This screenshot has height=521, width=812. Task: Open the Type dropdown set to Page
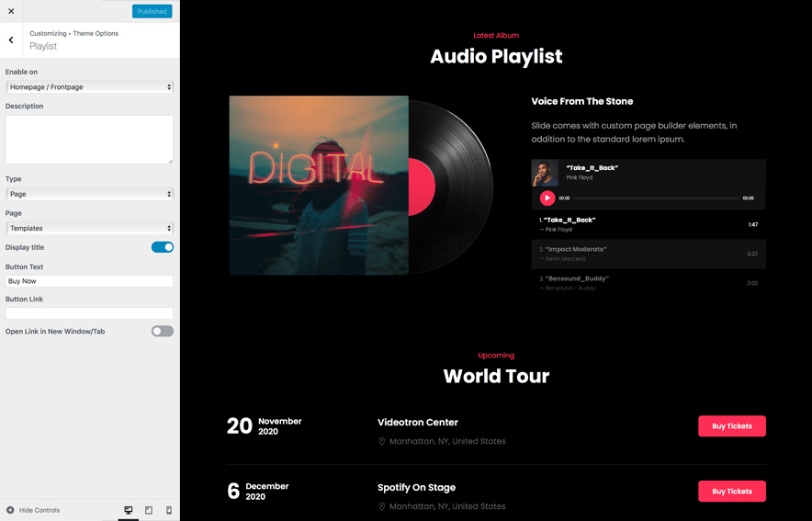click(90, 194)
